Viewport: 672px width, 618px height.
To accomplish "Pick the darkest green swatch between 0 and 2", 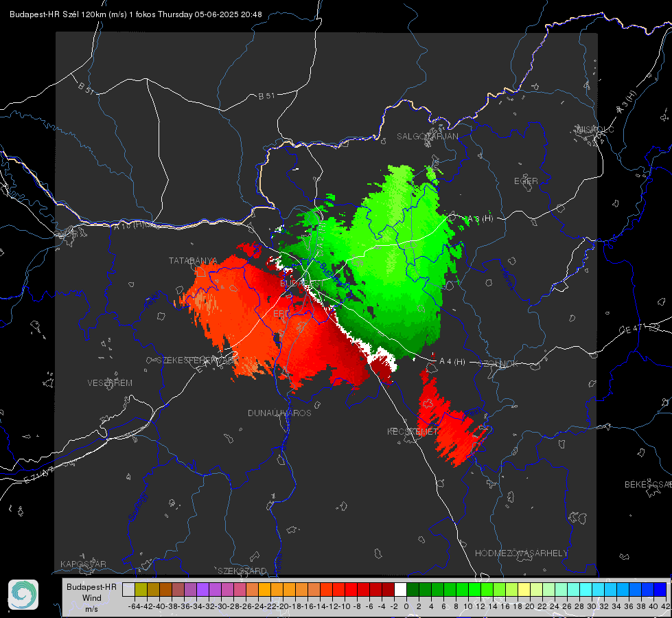I will click(413, 589).
